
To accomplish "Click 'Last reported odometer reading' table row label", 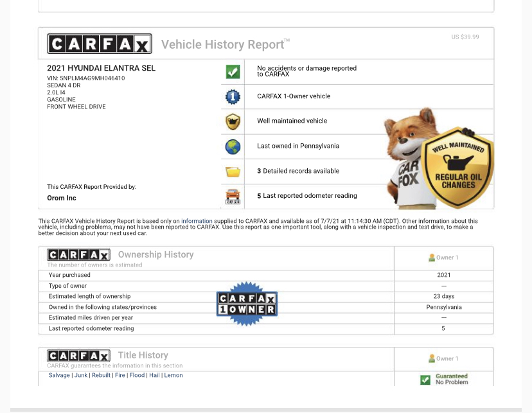I will click(91, 329).
